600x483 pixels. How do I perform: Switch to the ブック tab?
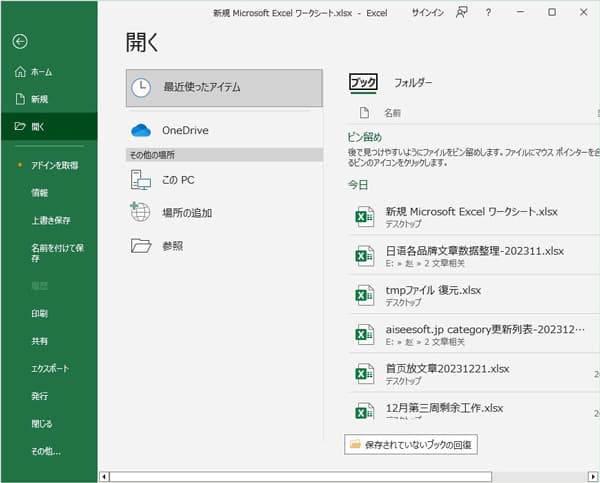pyautogui.click(x=363, y=82)
